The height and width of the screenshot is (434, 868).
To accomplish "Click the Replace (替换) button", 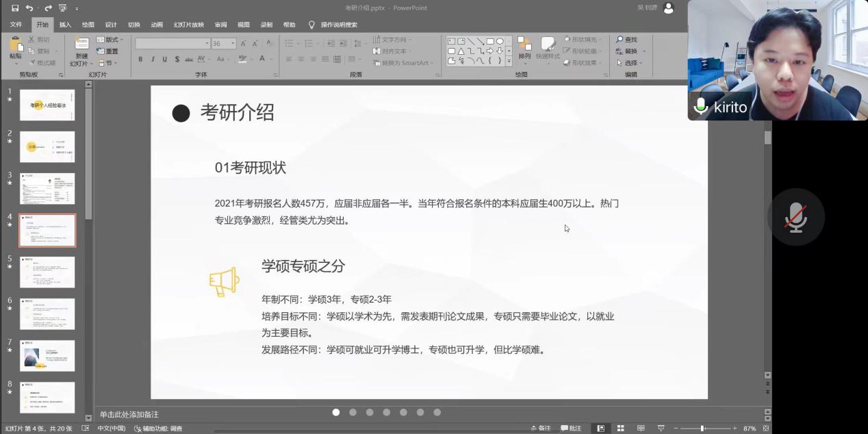I will (x=630, y=51).
